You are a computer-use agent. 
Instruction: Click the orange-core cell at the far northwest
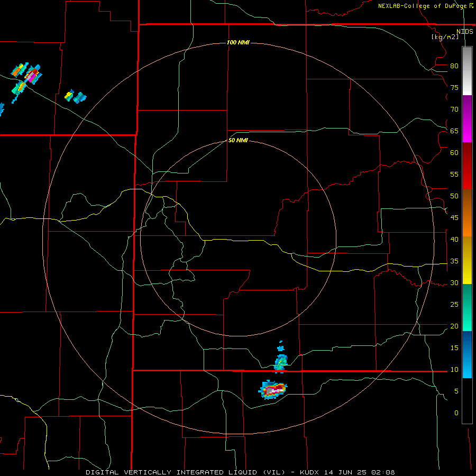coord(18,70)
